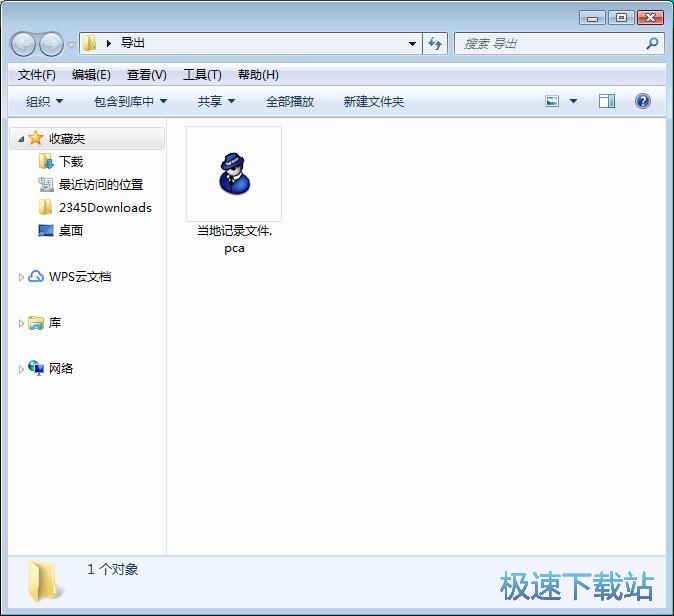Click the 下载 folder icon in sidebar
674x616 pixels.
point(46,162)
